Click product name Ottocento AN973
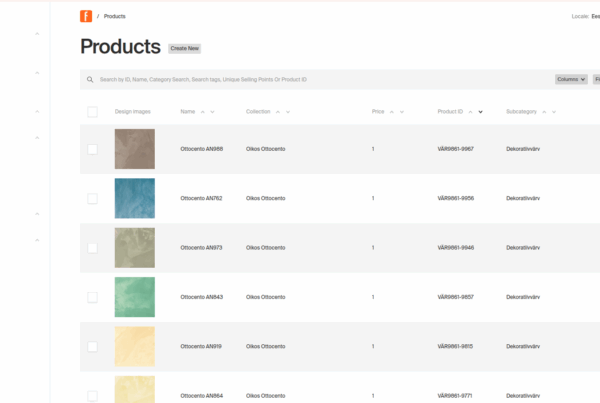This screenshot has width=600, height=403. 201,248
